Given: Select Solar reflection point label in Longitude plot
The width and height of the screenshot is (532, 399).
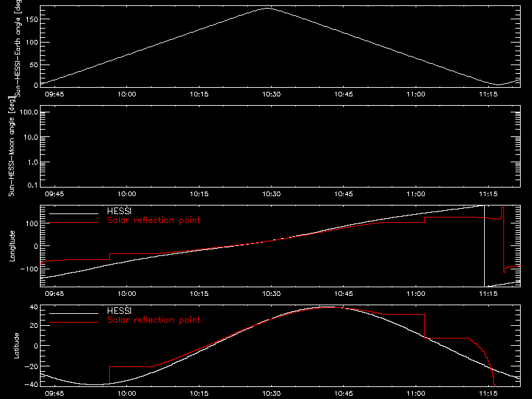Looking at the screenshot, I should 154,220.
